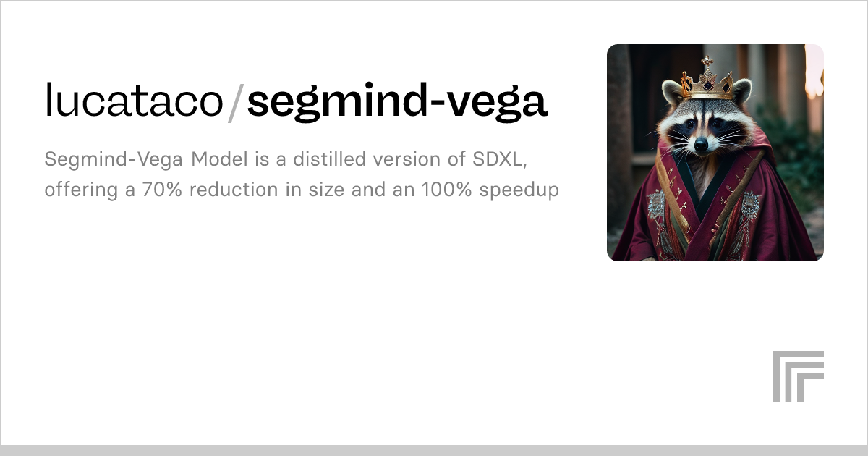Click the gray bar at the bottom
The height and width of the screenshot is (456, 868).
click(434, 450)
